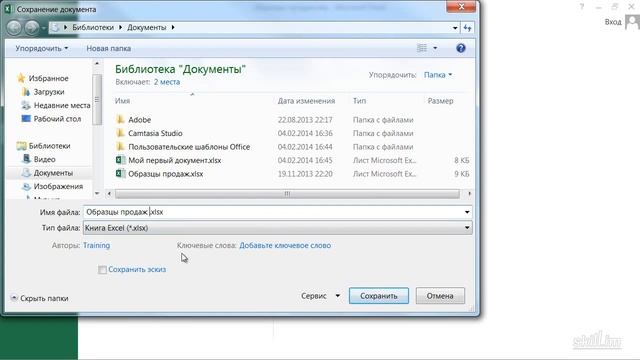Click the navigation pane scroll up arrow
Viewport: 640px width, 360px height.
click(97, 63)
